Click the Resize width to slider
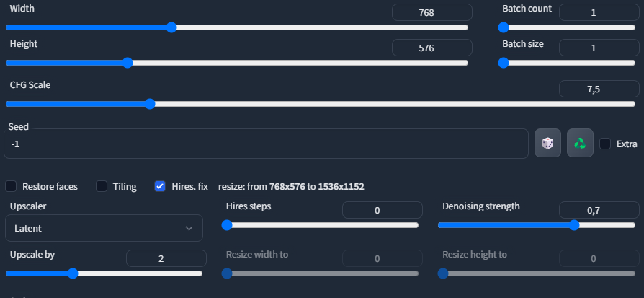This screenshot has height=298, width=644. point(320,273)
